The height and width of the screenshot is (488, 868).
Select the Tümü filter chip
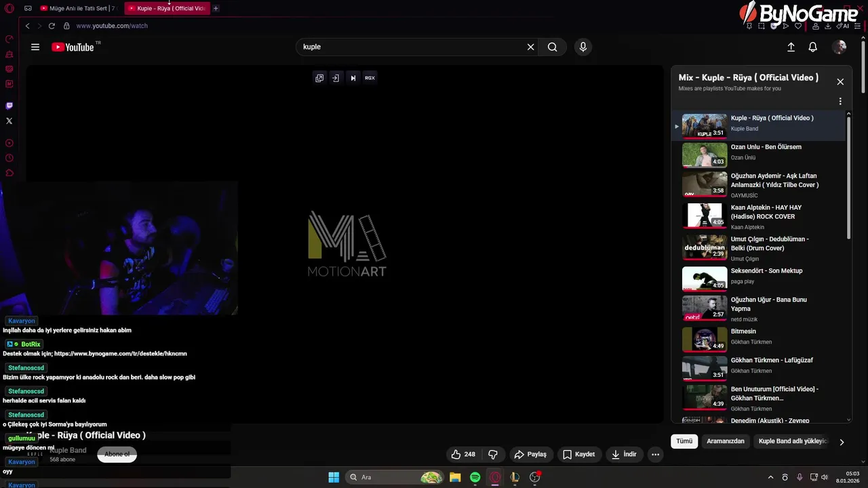[684, 441]
